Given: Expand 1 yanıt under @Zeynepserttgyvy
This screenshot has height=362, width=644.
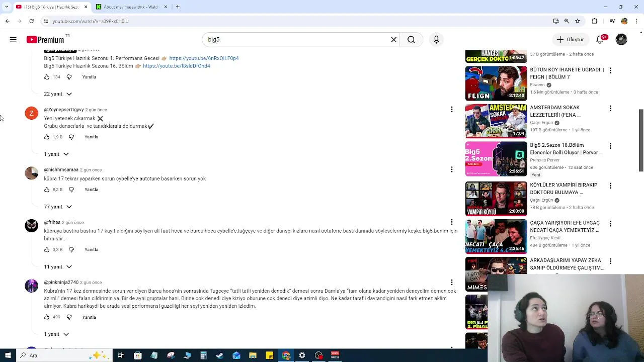Looking at the screenshot, I should (x=56, y=154).
